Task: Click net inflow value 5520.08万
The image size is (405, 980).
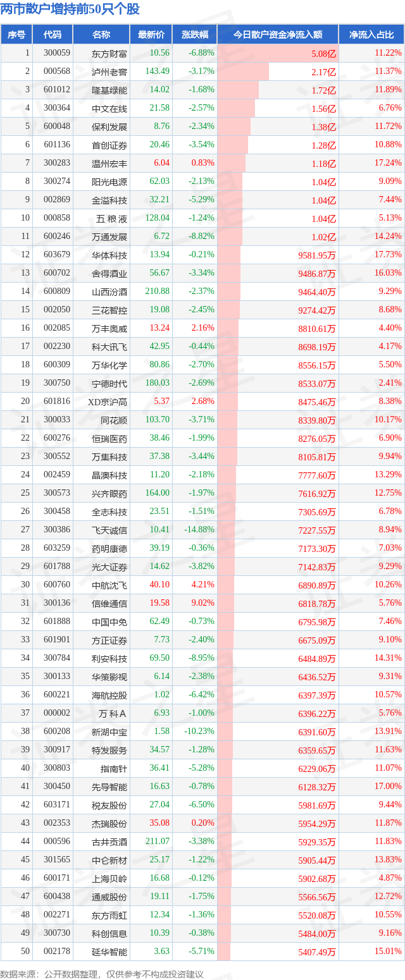Action: pyautogui.click(x=317, y=915)
